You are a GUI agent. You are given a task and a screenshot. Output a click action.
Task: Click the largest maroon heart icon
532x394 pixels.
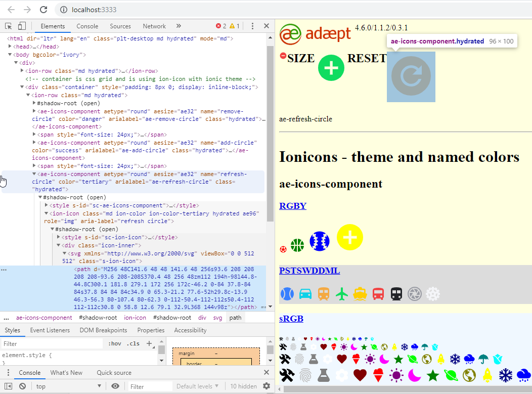click(360, 375)
